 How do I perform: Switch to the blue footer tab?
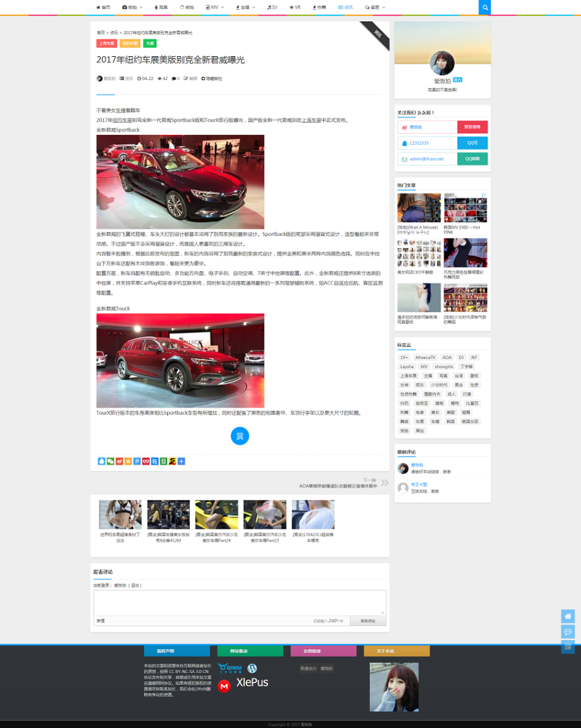pos(177,651)
